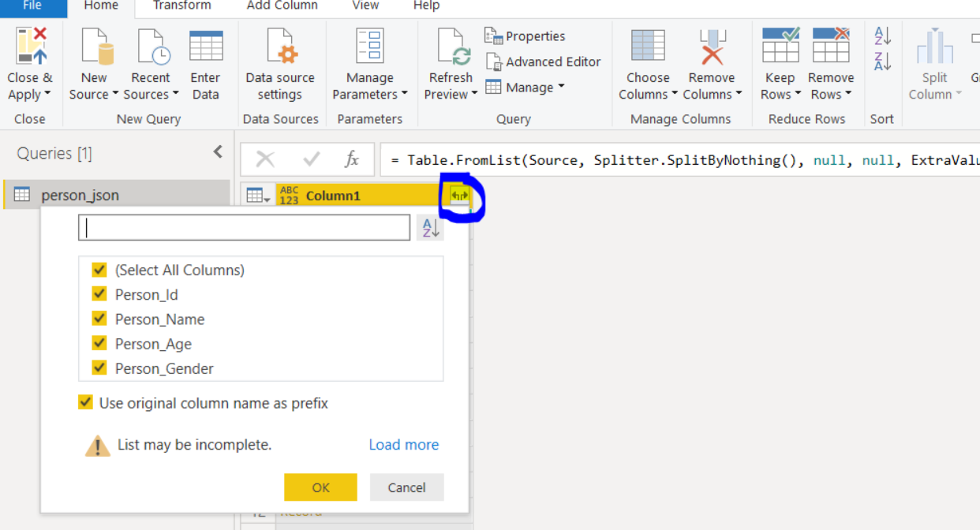Click the Close & Apply icon

click(x=32, y=47)
